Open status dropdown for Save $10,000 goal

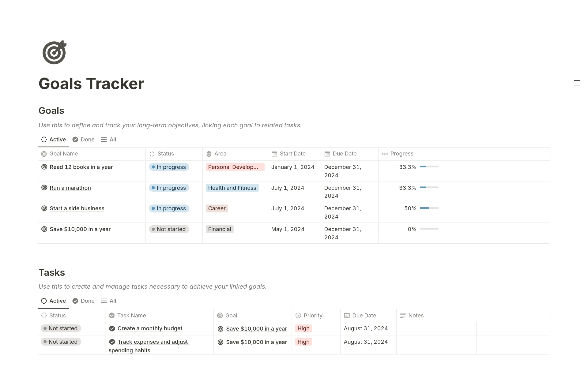click(x=169, y=229)
